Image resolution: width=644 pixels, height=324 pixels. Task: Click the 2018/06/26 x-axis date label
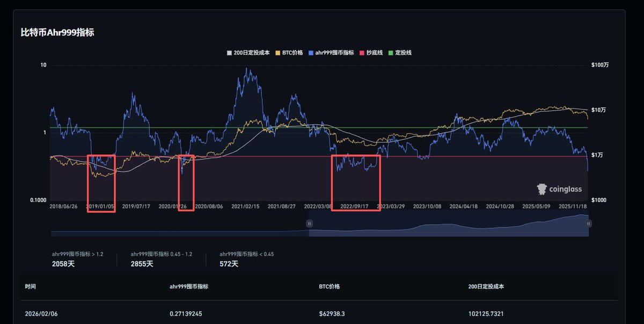pyautogui.click(x=63, y=206)
